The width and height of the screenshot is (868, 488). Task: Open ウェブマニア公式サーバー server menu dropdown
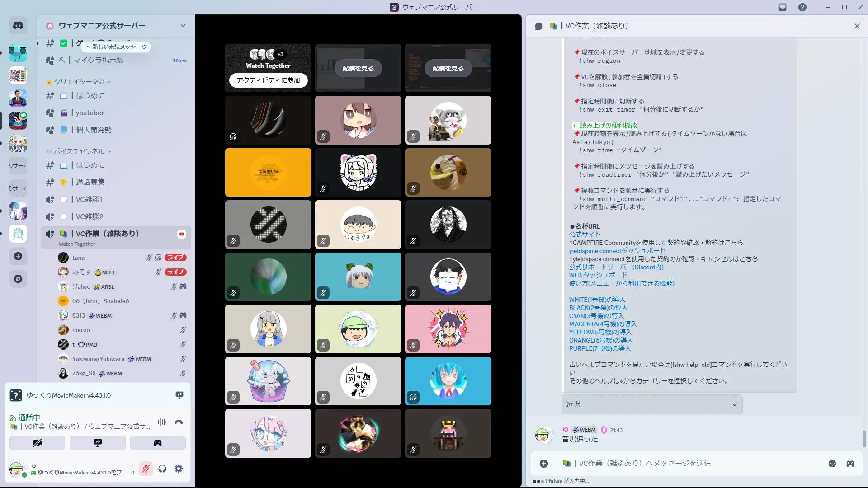[x=183, y=26]
